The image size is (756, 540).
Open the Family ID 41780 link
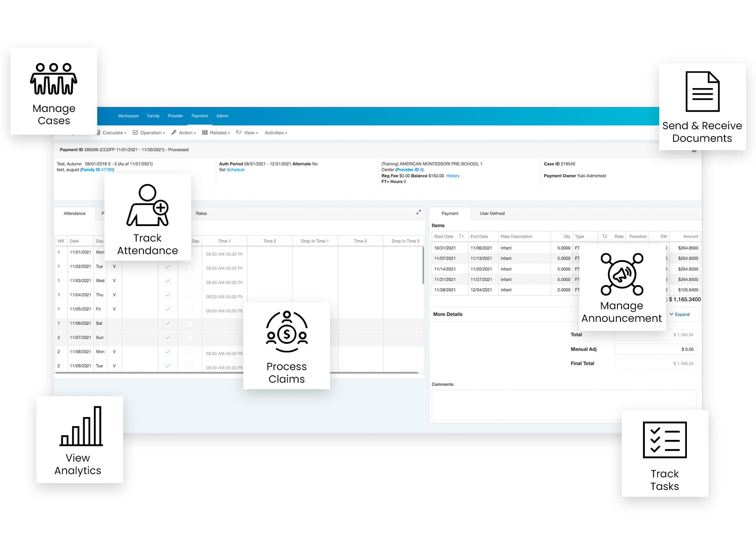(97, 170)
